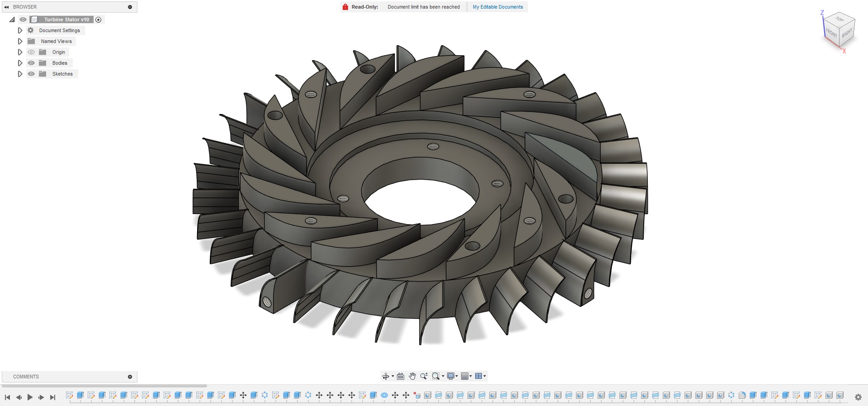Click the red lock Read-Only icon
This screenshot has height=406, width=868.
(x=345, y=7)
